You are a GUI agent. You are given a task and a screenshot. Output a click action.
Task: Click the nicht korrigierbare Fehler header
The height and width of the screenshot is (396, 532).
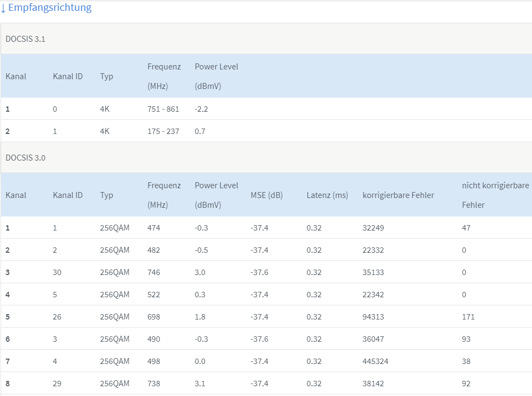(495, 195)
